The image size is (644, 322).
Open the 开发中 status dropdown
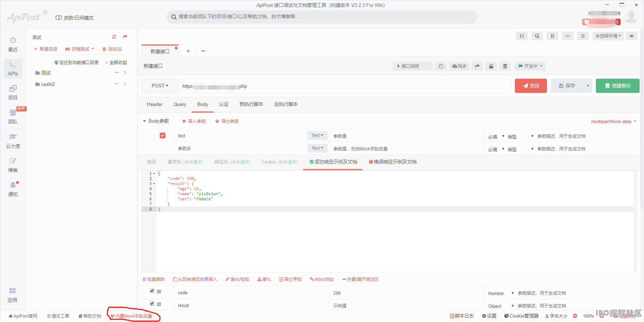[x=531, y=66]
